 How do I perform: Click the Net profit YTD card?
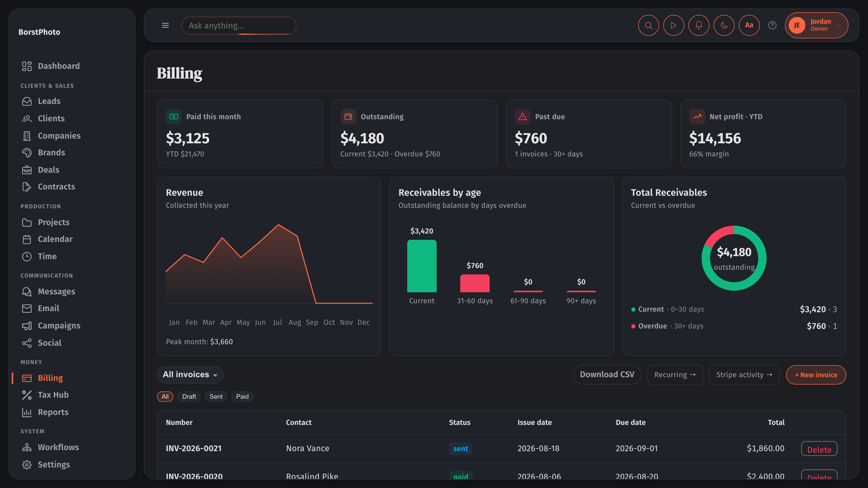pyautogui.click(x=763, y=134)
